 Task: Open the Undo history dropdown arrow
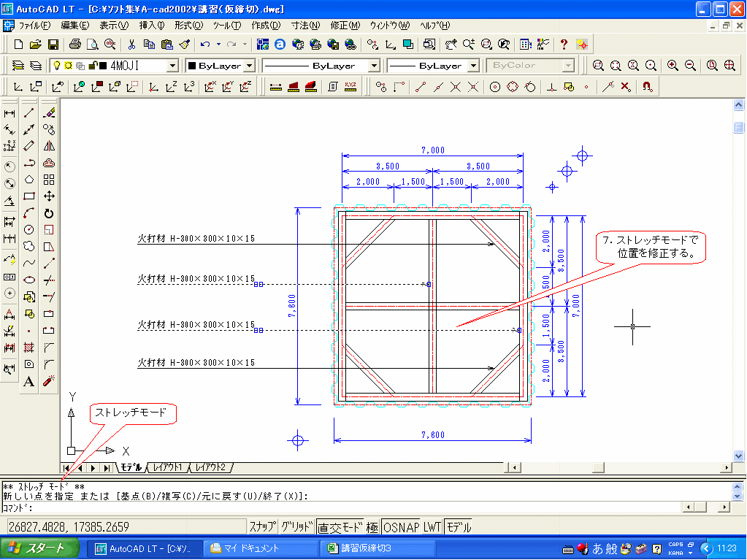coord(218,45)
